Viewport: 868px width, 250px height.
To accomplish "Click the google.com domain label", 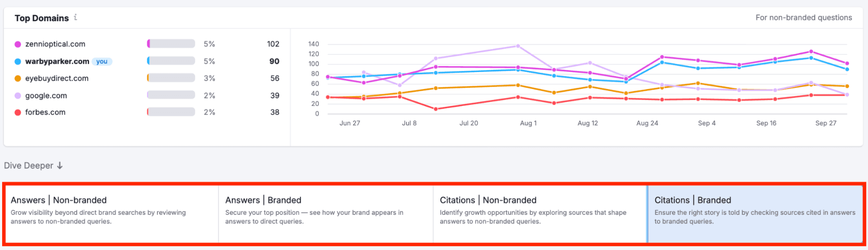I will pos(46,96).
